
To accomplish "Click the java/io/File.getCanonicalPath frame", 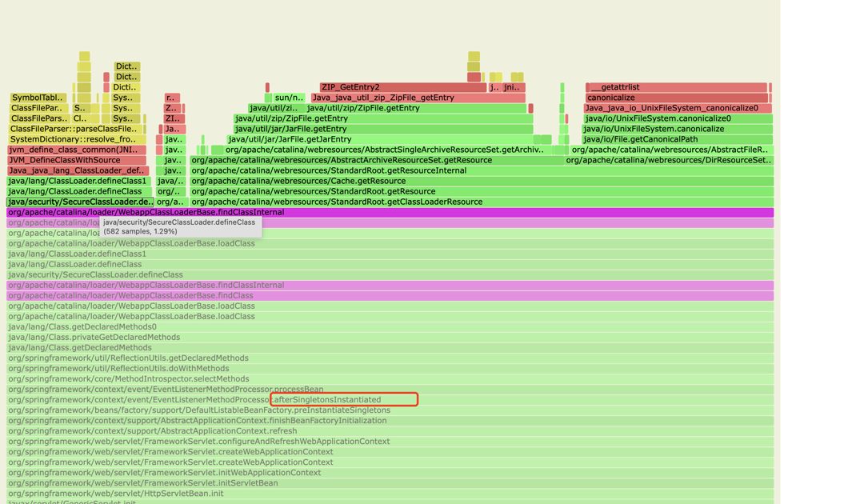I will [677, 139].
